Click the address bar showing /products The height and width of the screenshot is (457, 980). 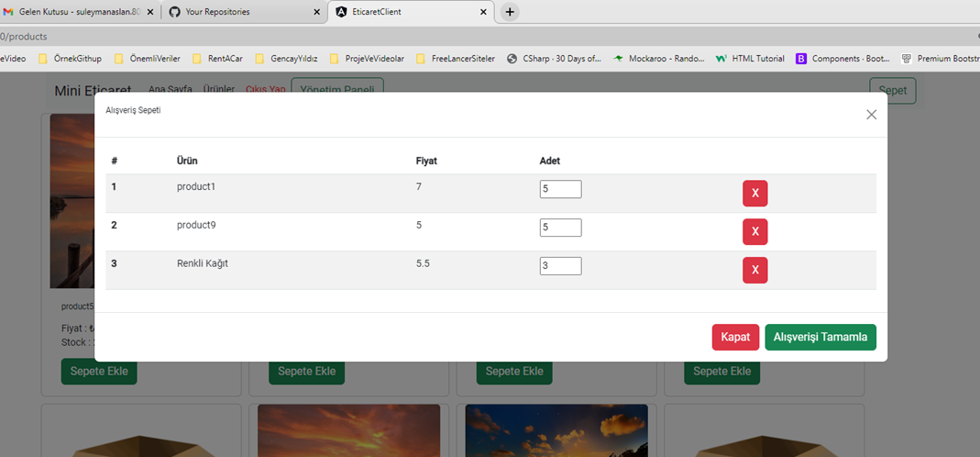tap(488, 37)
